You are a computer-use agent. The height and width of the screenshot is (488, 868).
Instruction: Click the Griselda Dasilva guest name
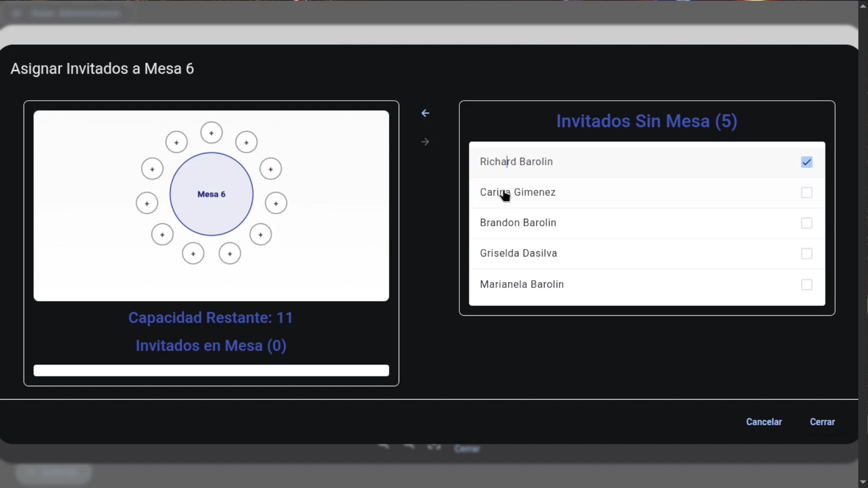click(x=518, y=253)
